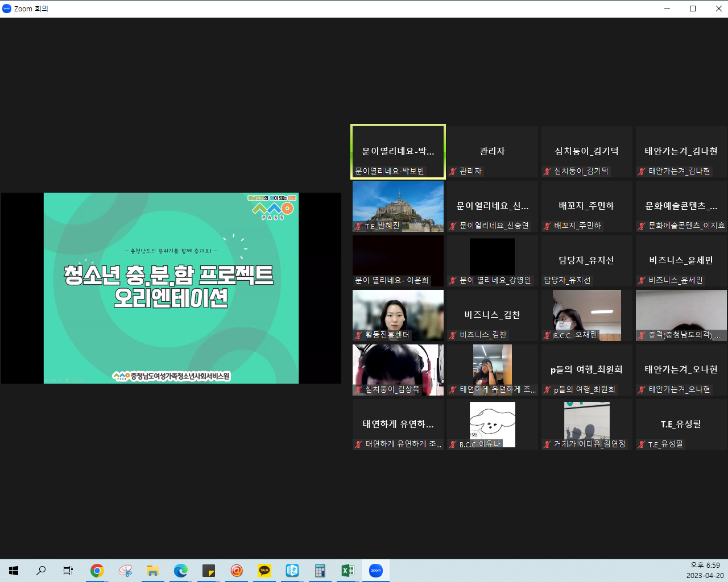The image size is (728, 582).
Task: Launch Excel from the taskbar
Action: tap(348, 571)
